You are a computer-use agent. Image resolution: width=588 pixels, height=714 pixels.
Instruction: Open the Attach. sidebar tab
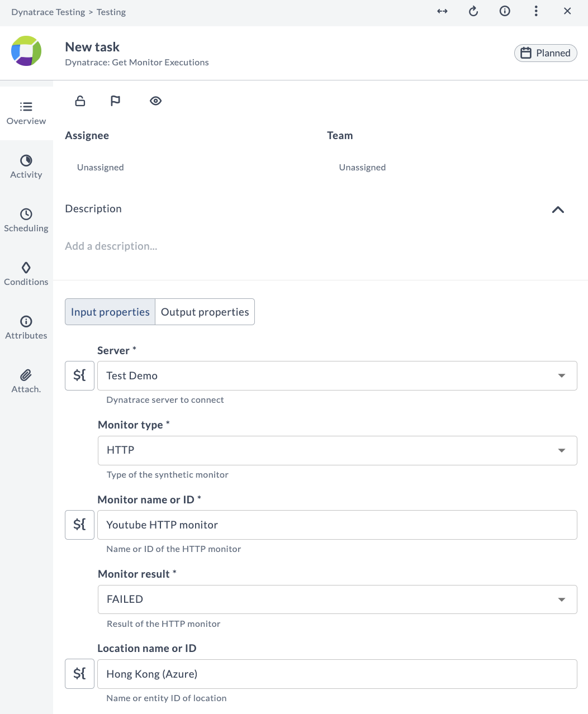[26, 382]
